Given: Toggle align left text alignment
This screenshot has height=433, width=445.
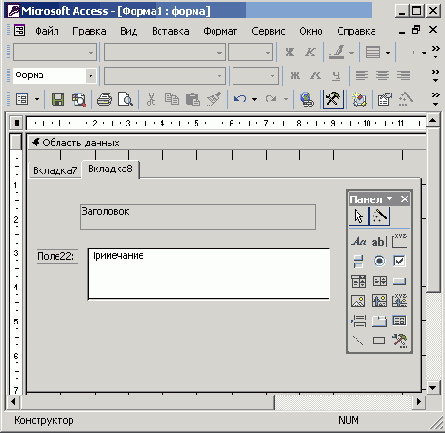Looking at the screenshot, I should (x=362, y=76).
